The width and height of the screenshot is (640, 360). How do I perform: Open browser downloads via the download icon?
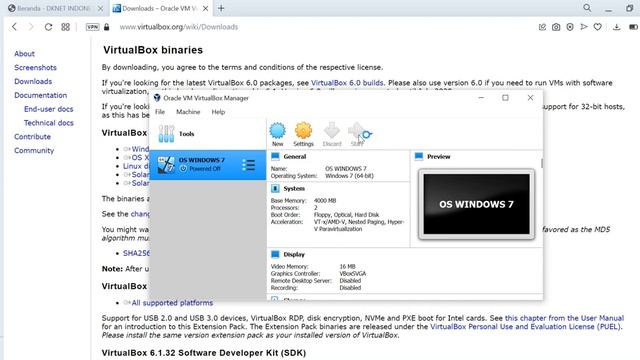[616, 27]
